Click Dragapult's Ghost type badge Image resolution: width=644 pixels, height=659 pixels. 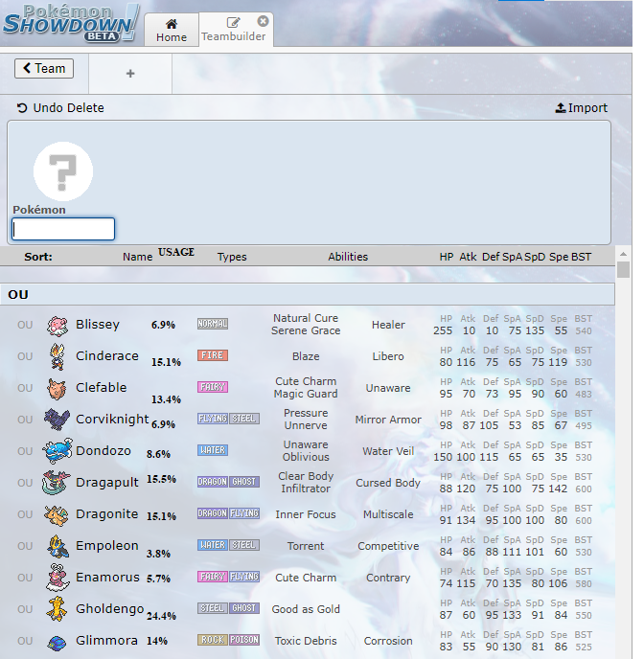click(x=244, y=482)
